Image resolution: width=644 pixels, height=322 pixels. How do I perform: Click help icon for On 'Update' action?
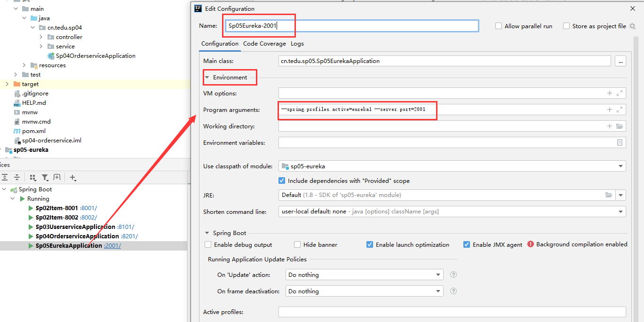453,275
